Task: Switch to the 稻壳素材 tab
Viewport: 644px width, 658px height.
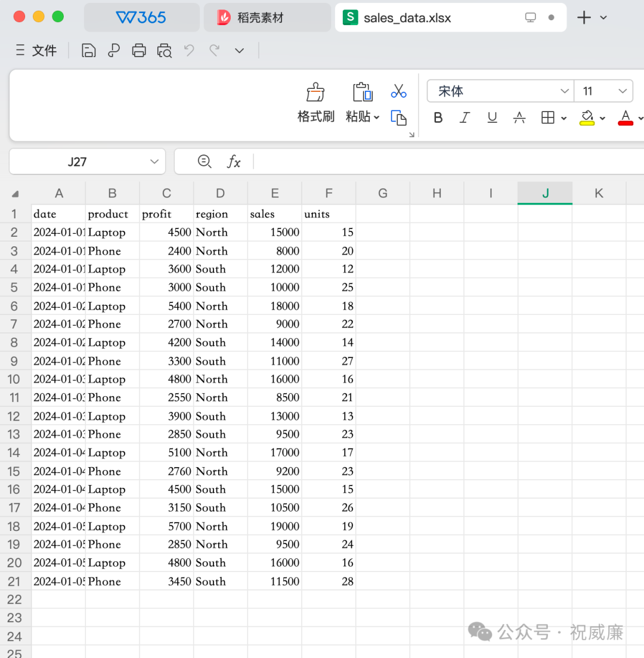Action: pos(267,17)
